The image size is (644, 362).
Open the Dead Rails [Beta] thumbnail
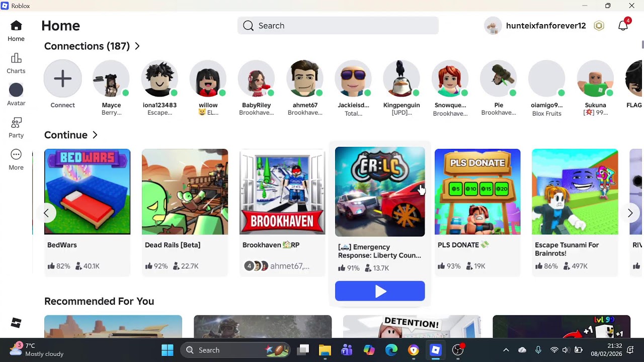[185, 192]
